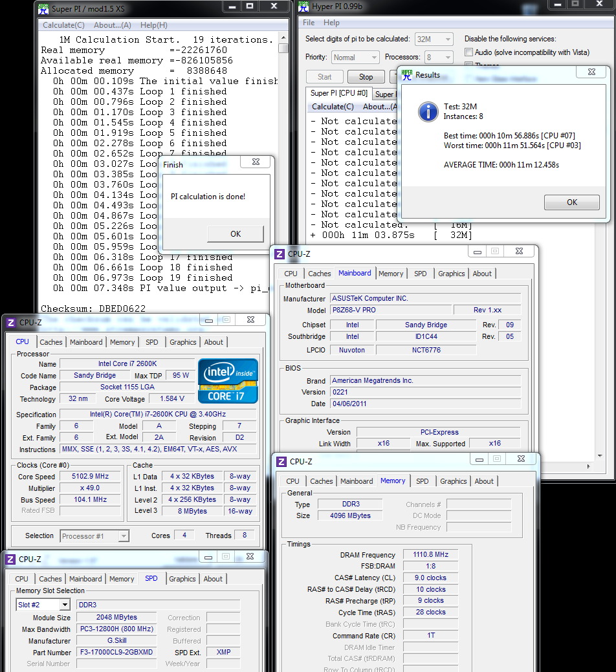Screen dimensions: 616x672
Task: Click the BIOS Date value 04/06/2011
Action: click(x=425, y=404)
